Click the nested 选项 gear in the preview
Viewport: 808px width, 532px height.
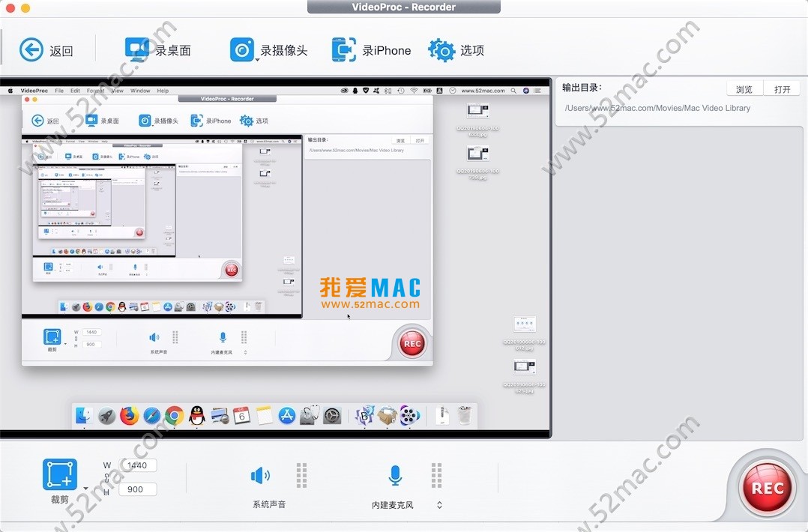point(247,121)
